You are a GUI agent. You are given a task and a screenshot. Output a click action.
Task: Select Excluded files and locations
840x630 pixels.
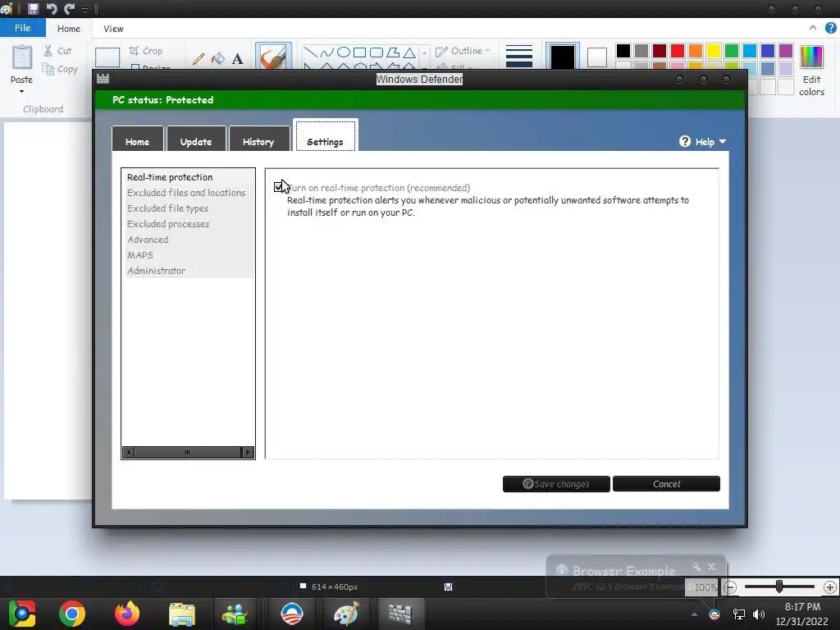pos(188,192)
